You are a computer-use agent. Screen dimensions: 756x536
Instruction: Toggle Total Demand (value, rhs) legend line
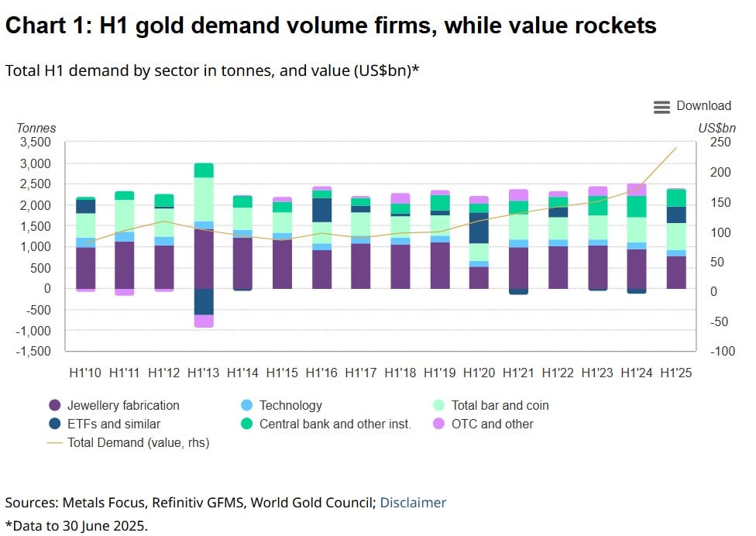pyautogui.click(x=129, y=442)
